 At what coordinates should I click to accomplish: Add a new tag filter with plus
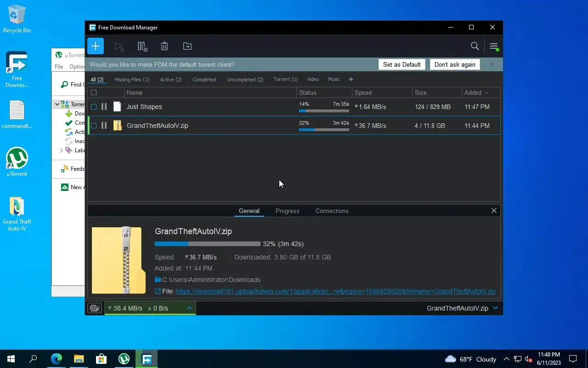[351, 80]
